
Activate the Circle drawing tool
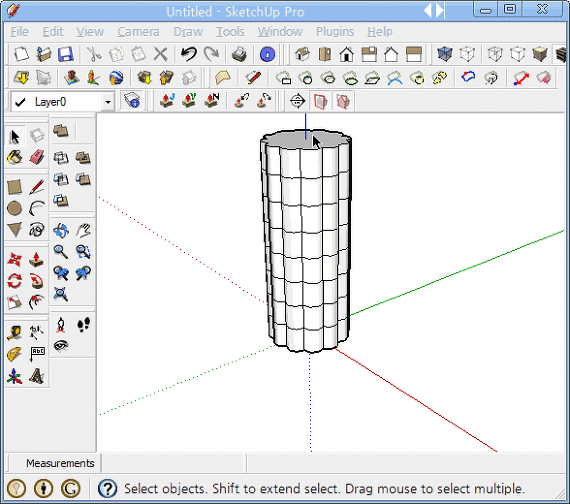tap(15, 209)
